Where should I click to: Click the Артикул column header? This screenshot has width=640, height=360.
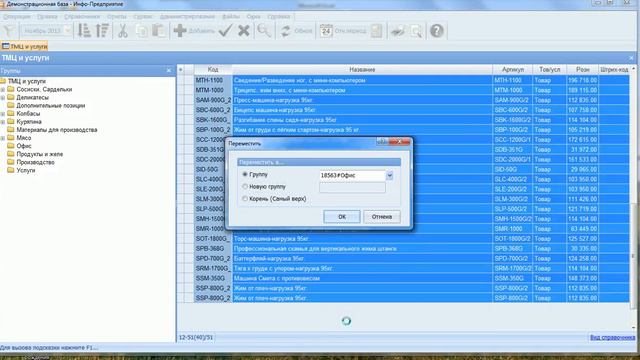tap(513, 70)
